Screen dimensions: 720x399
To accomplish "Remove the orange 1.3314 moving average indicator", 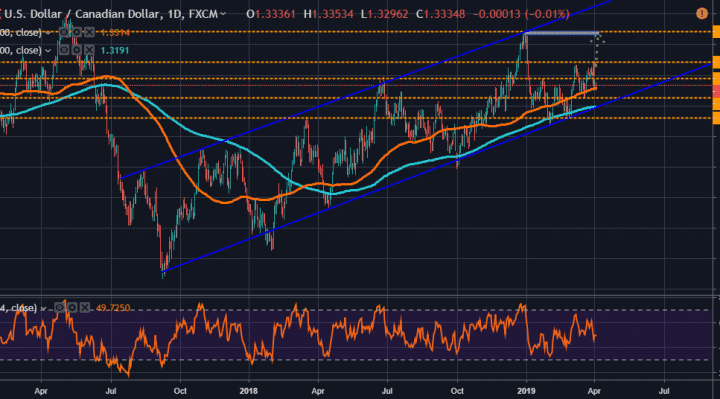I will pyautogui.click(x=89, y=33).
